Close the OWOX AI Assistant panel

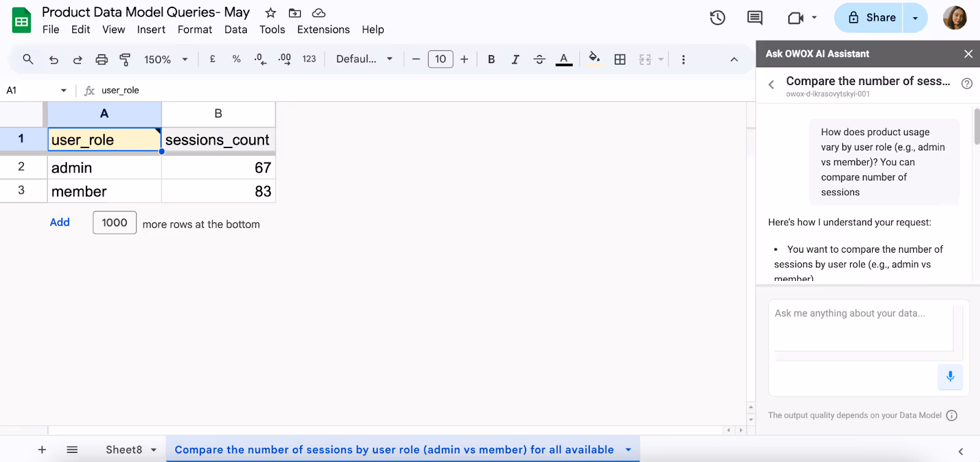(x=968, y=54)
